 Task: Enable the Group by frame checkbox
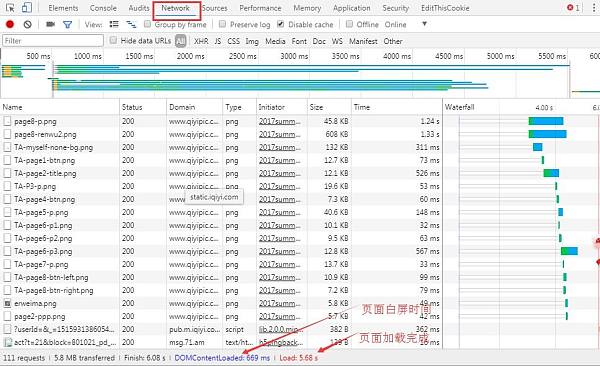(147, 24)
